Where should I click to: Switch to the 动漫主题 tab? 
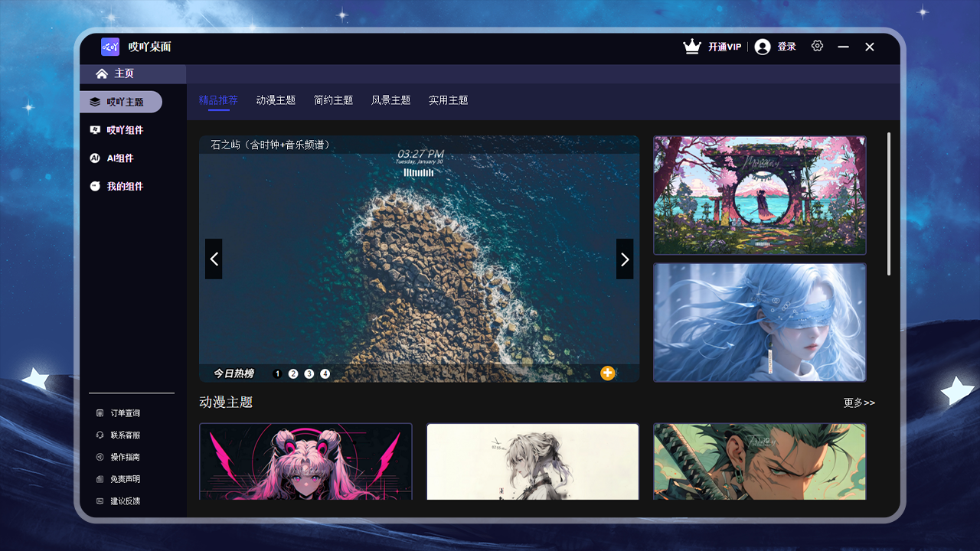coord(275,100)
